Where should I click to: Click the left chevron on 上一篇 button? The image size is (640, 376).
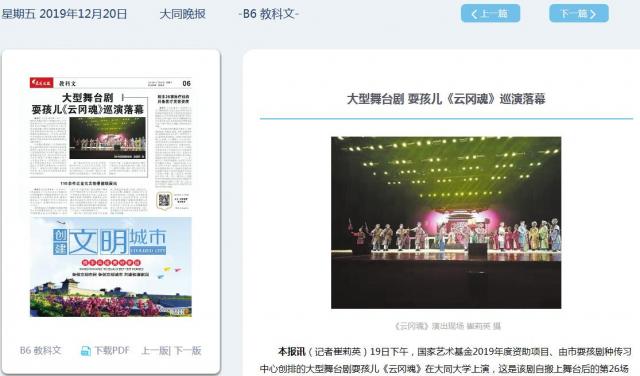coord(474,14)
